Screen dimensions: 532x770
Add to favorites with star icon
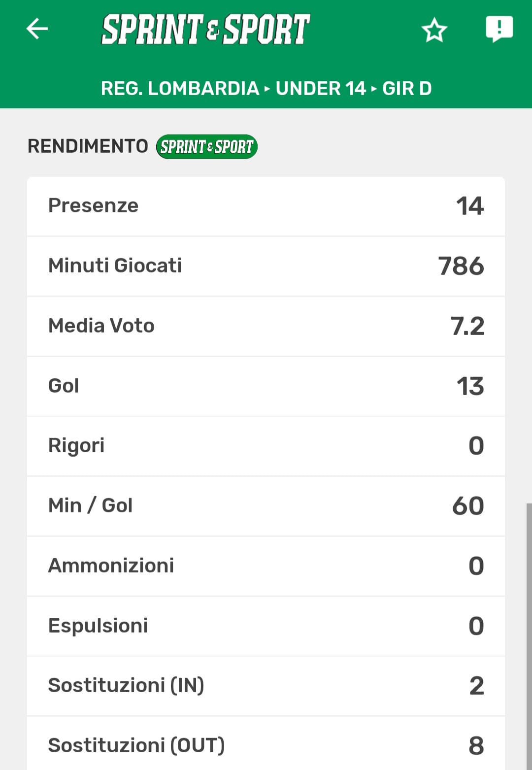tap(434, 30)
